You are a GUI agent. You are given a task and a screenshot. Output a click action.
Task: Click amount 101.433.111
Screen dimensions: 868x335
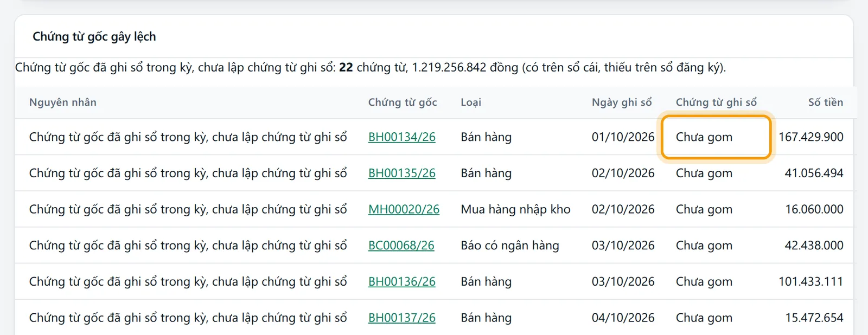click(811, 282)
